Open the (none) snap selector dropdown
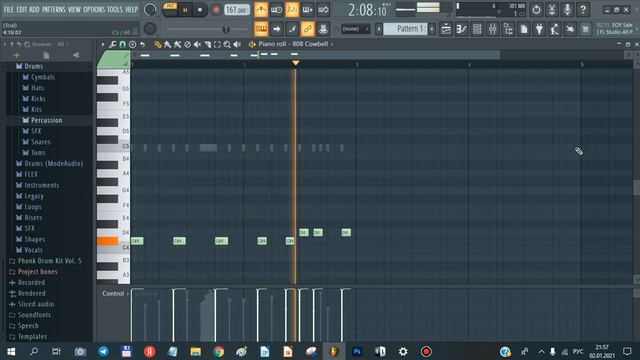 (355, 29)
